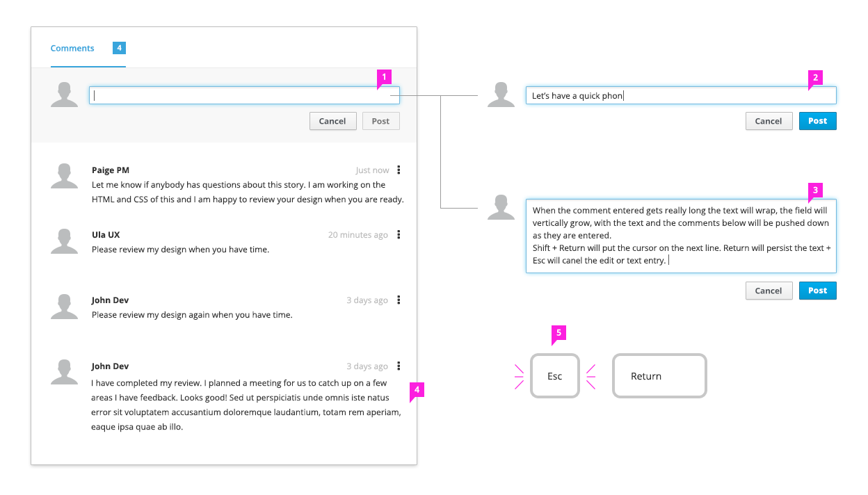Cancel the "Let's have a quick phon" comment
The width and height of the screenshot is (868, 495).
point(769,121)
